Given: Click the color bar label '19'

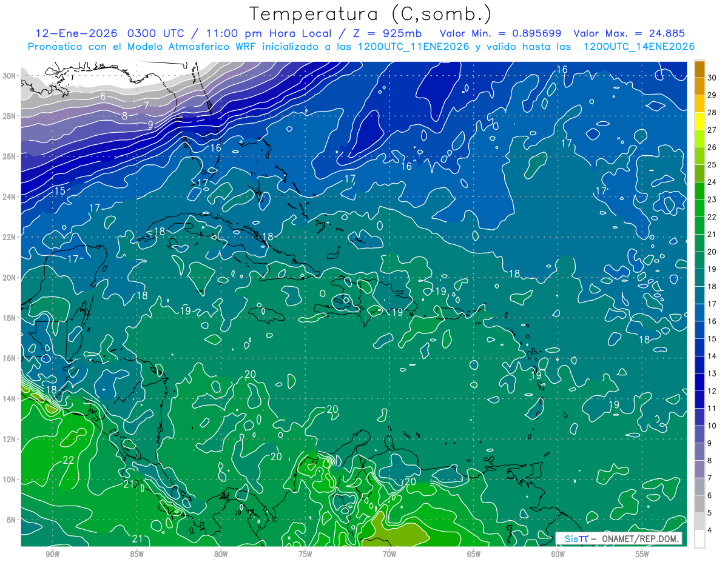Looking at the screenshot, I should coord(713,269).
